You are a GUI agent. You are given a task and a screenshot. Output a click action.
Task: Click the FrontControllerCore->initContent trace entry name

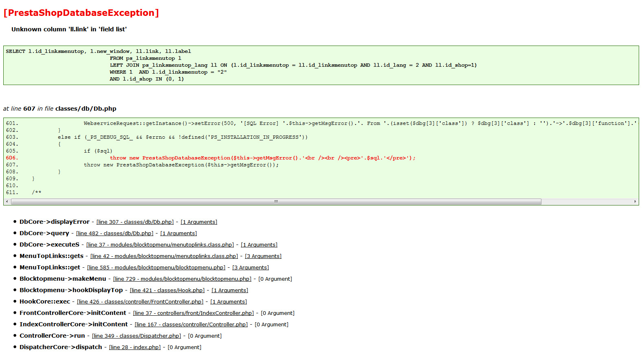coord(73,313)
